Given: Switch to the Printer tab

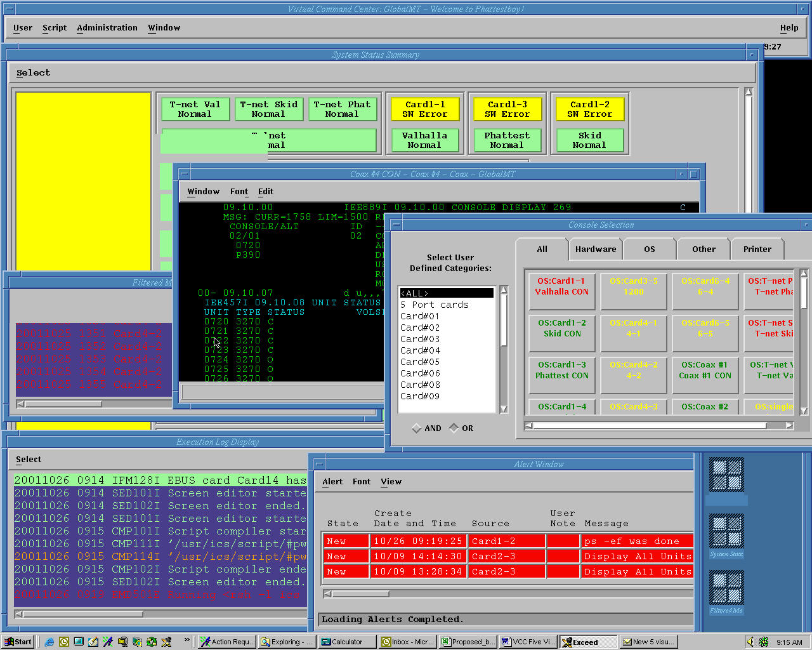Looking at the screenshot, I should click(x=757, y=249).
